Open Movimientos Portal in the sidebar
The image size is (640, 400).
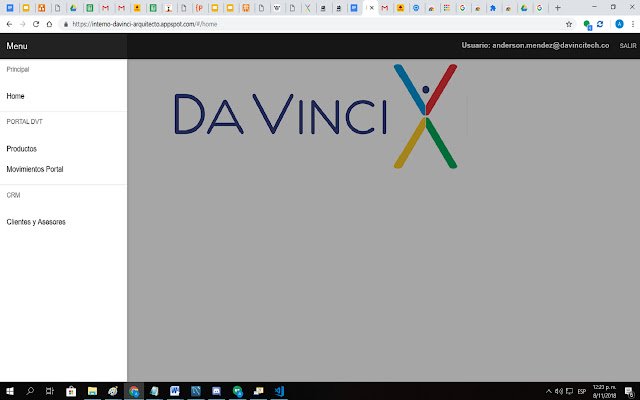click(x=35, y=169)
